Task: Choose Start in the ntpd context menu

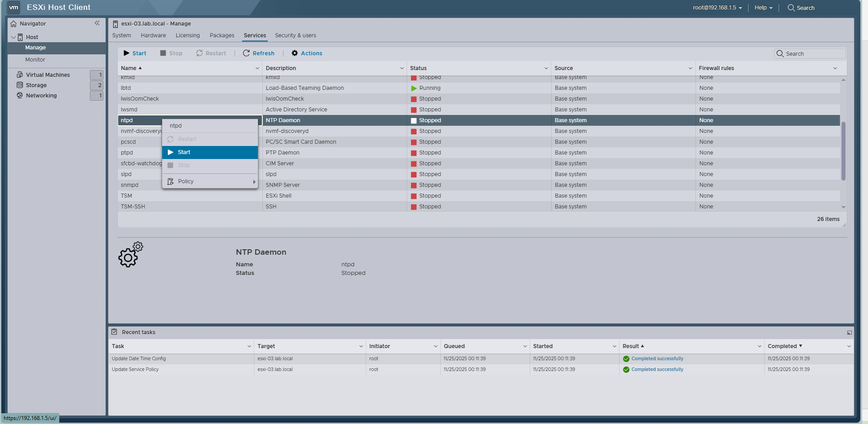Action: coord(210,152)
